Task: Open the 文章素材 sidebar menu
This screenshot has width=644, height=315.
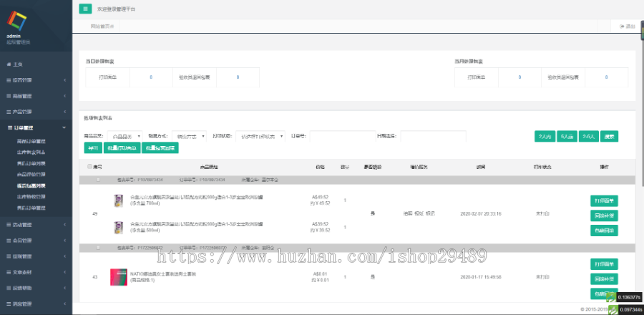Action: point(36,272)
